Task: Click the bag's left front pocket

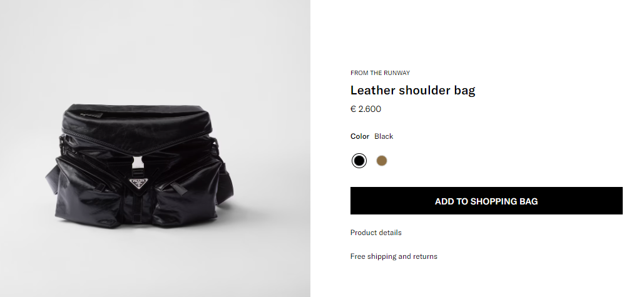Action: tap(88, 193)
